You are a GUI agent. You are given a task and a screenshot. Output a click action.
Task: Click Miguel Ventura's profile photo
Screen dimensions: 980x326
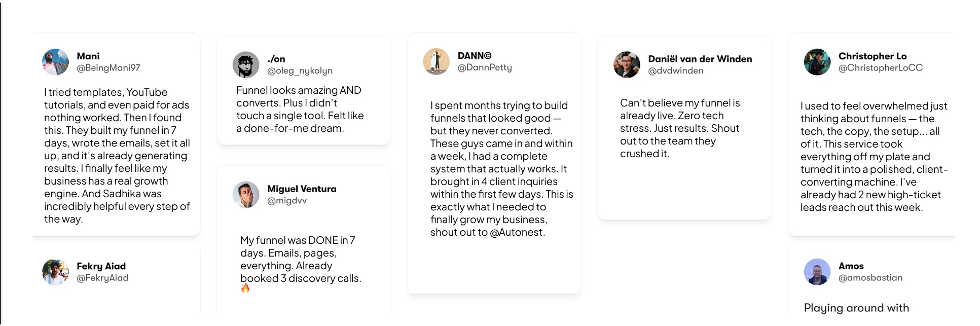[x=246, y=195]
